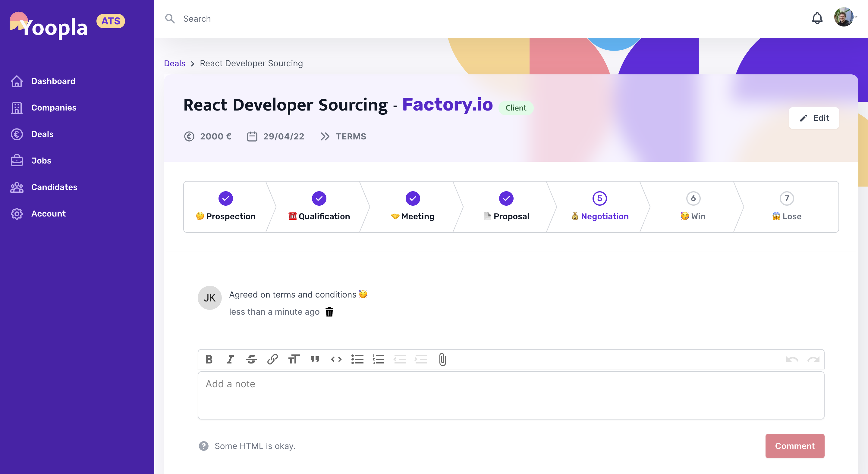Select the Lose pipeline stage
The height and width of the screenshot is (474, 868).
pos(786,207)
